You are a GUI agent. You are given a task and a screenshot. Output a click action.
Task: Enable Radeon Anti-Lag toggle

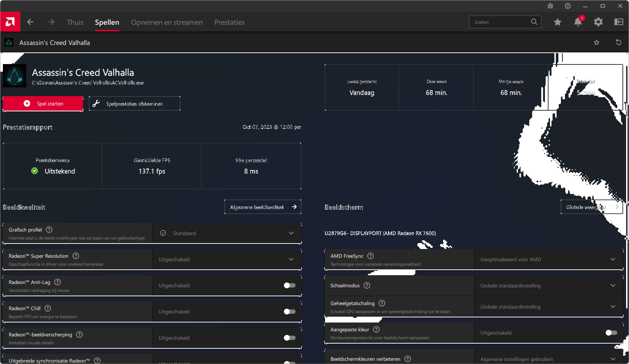(289, 285)
